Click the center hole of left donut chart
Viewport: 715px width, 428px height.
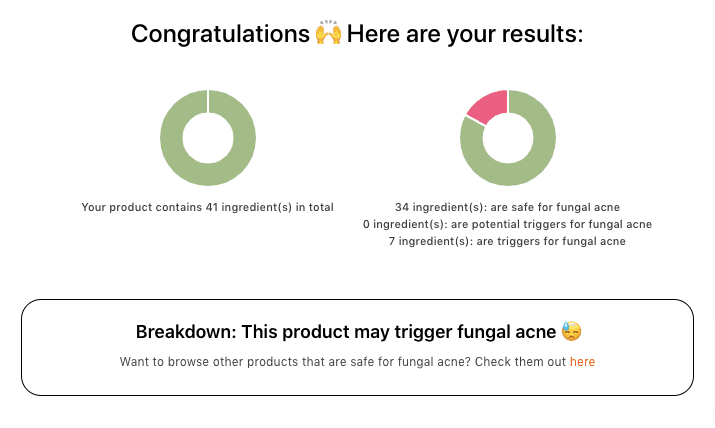pos(208,138)
